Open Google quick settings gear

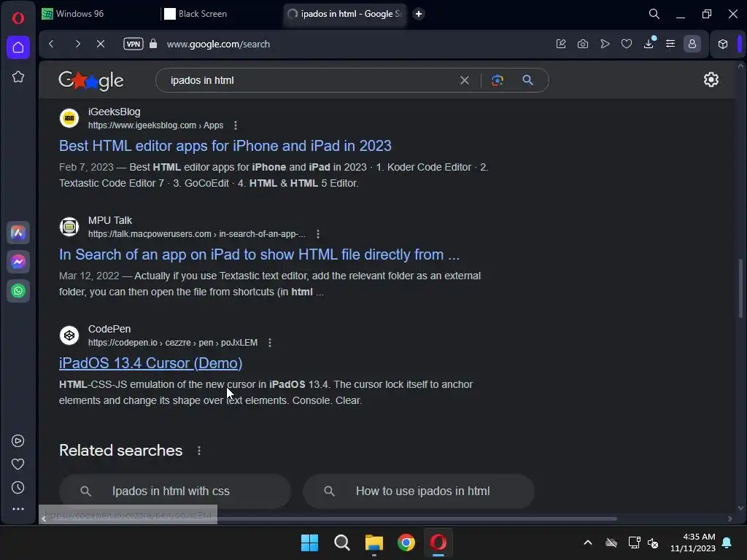(x=711, y=79)
